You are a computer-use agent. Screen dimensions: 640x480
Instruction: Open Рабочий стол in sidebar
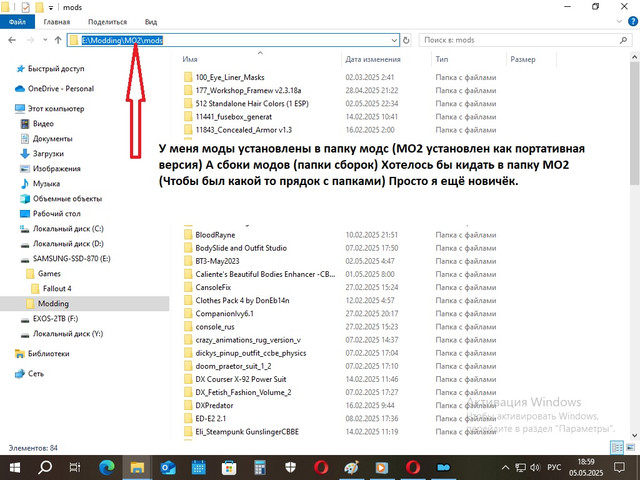[x=51, y=213]
